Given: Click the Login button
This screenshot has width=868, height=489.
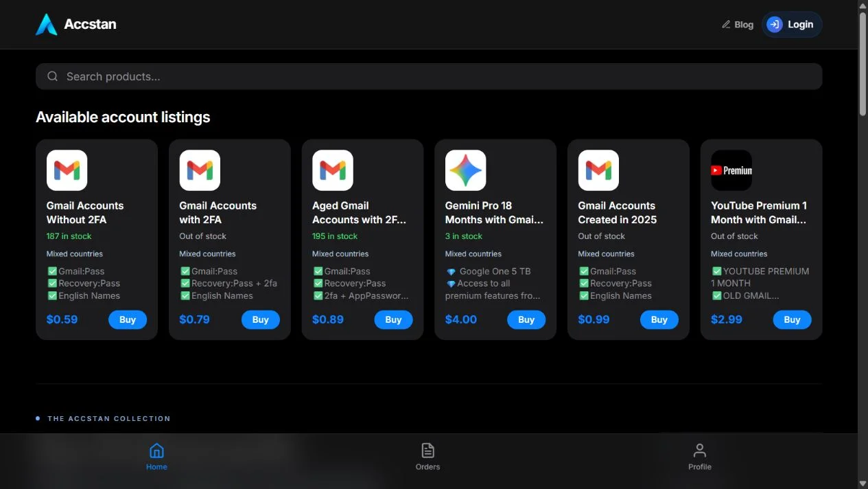Looking at the screenshot, I should [x=792, y=24].
